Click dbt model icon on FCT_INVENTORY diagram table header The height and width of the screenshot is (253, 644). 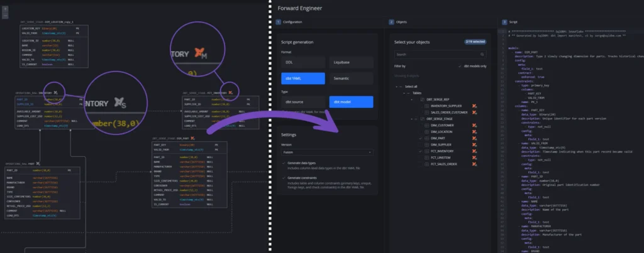(x=231, y=93)
